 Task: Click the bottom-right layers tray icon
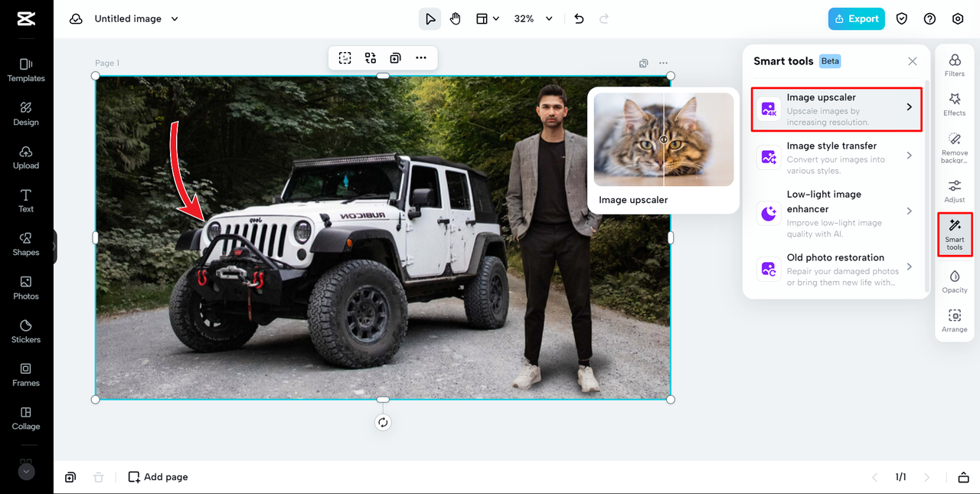[963, 477]
